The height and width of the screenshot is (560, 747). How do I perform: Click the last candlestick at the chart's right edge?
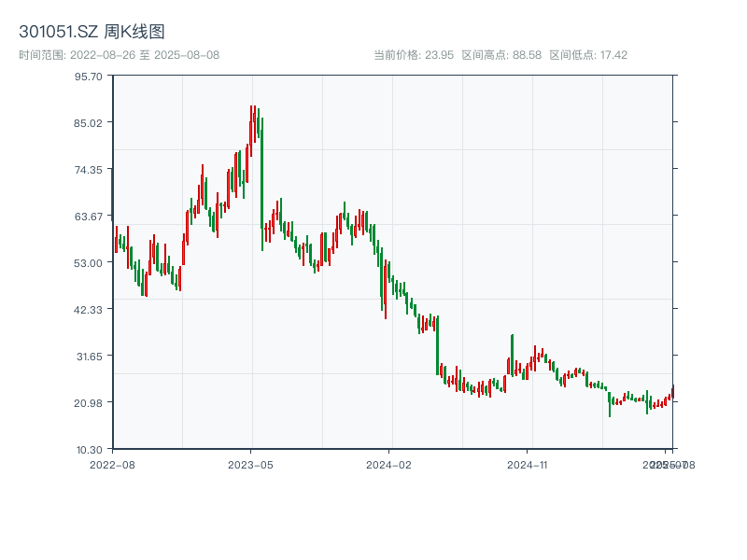coord(672,391)
